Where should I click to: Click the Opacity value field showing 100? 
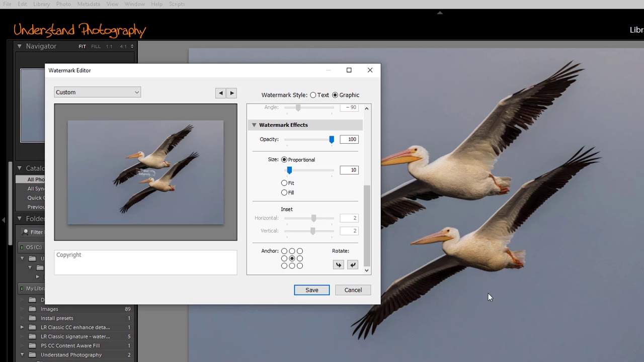(349, 139)
